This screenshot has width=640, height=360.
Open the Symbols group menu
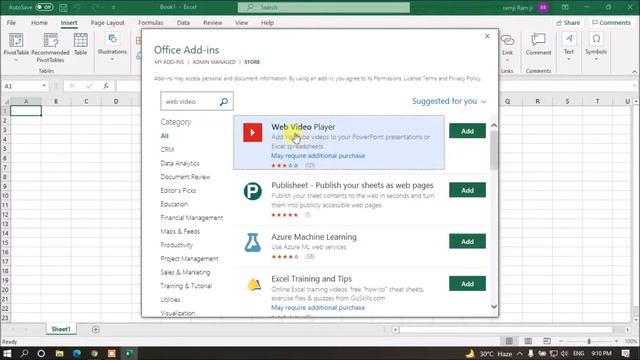596,48
